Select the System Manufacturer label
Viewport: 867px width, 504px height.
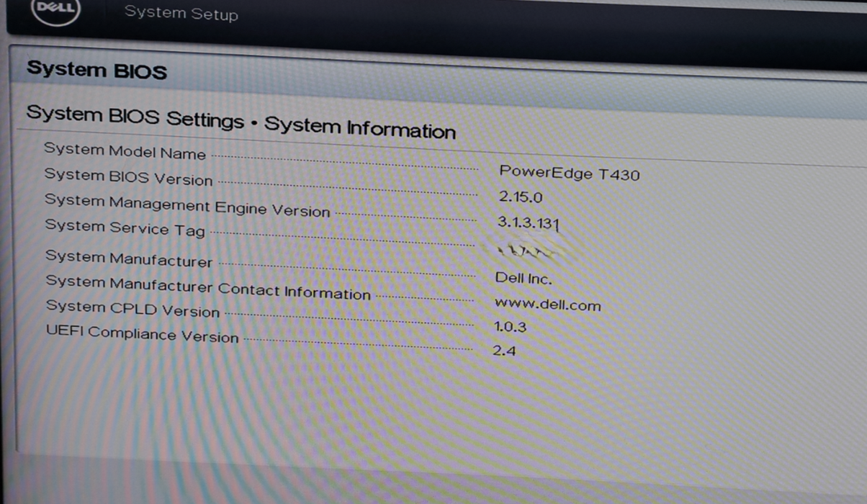(129, 258)
